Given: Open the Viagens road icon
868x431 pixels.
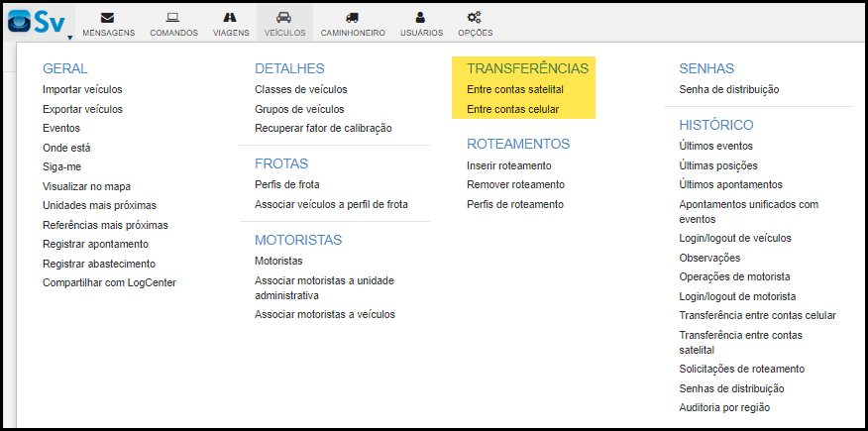Looking at the screenshot, I should click(x=230, y=18).
